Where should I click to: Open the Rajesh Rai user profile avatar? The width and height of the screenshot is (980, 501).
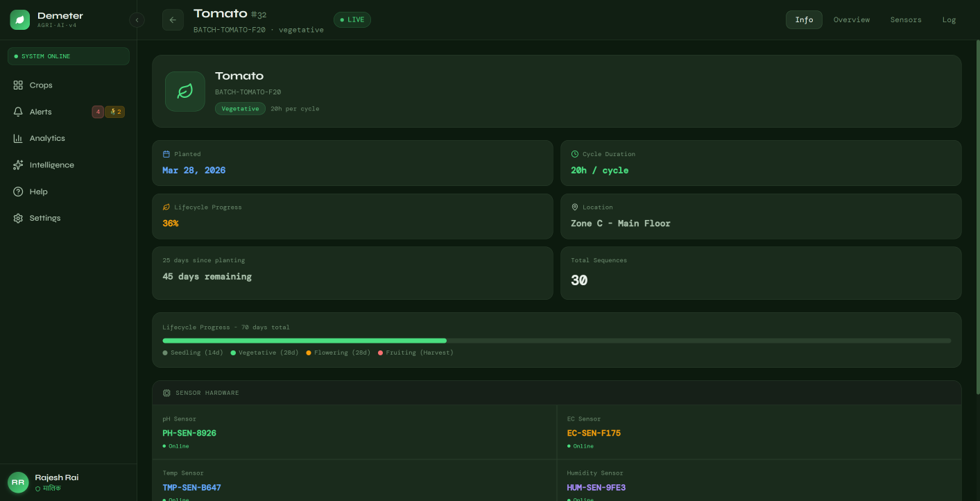click(18, 482)
